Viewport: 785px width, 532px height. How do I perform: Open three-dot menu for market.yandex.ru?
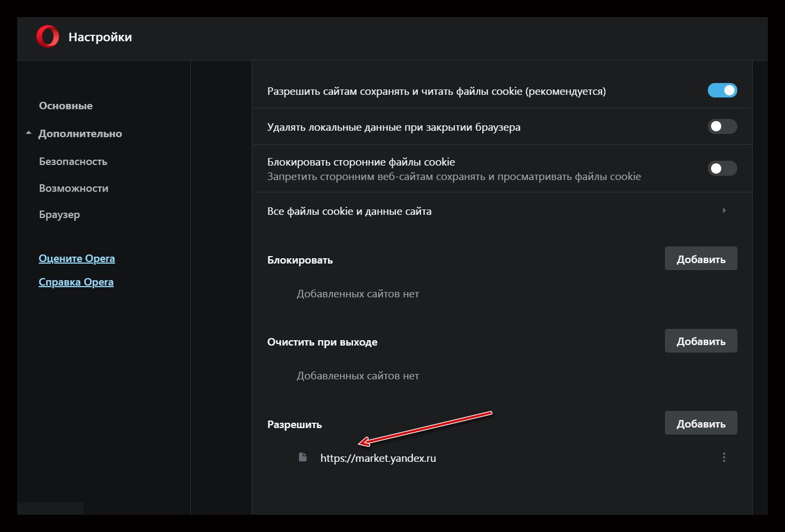click(724, 458)
